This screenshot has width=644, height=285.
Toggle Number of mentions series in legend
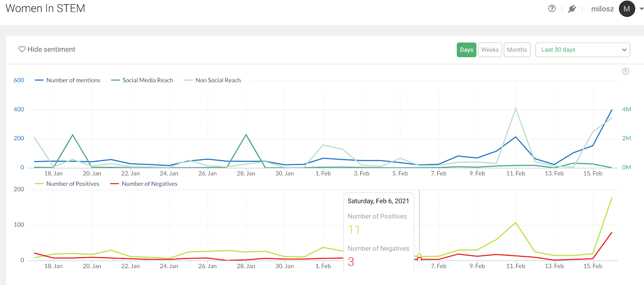click(x=68, y=80)
